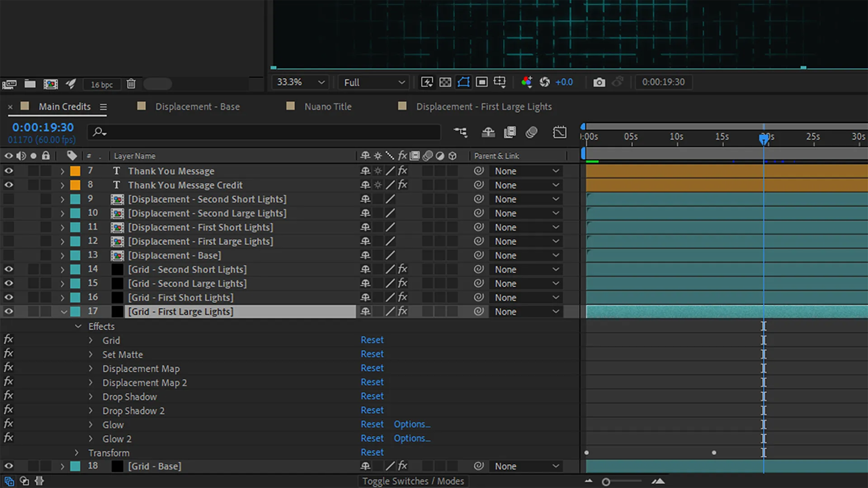Select the Nuano Title composition tab
The image size is (868, 488).
[327, 106]
